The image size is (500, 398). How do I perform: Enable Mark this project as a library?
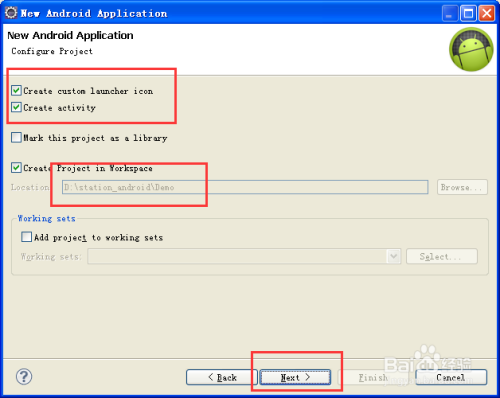pos(16,137)
